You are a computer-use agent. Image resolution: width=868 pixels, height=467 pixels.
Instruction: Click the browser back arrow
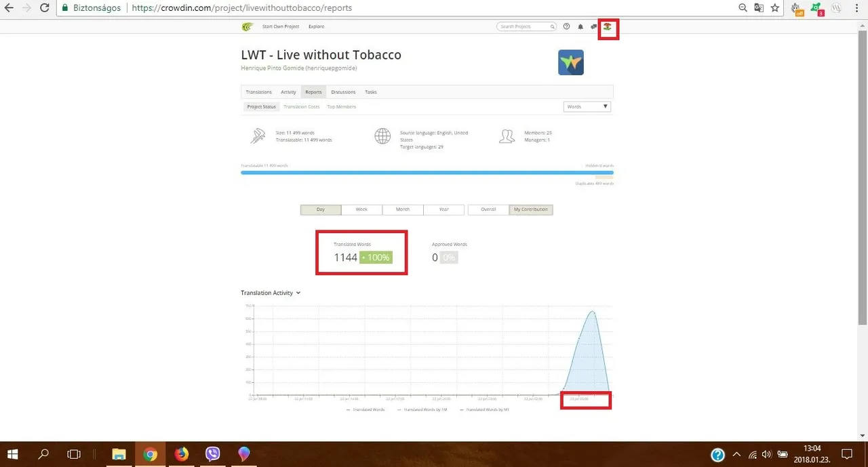coord(9,8)
